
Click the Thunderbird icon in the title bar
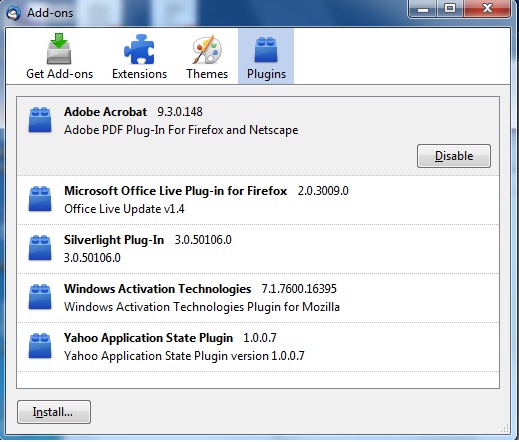13,13
